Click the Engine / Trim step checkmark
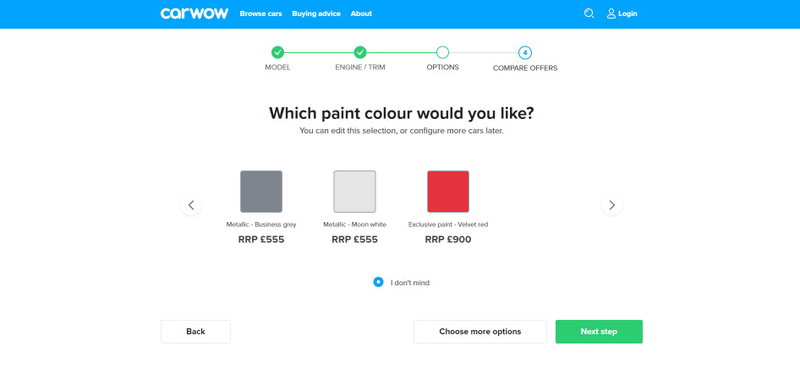 pyautogui.click(x=360, y=52)
